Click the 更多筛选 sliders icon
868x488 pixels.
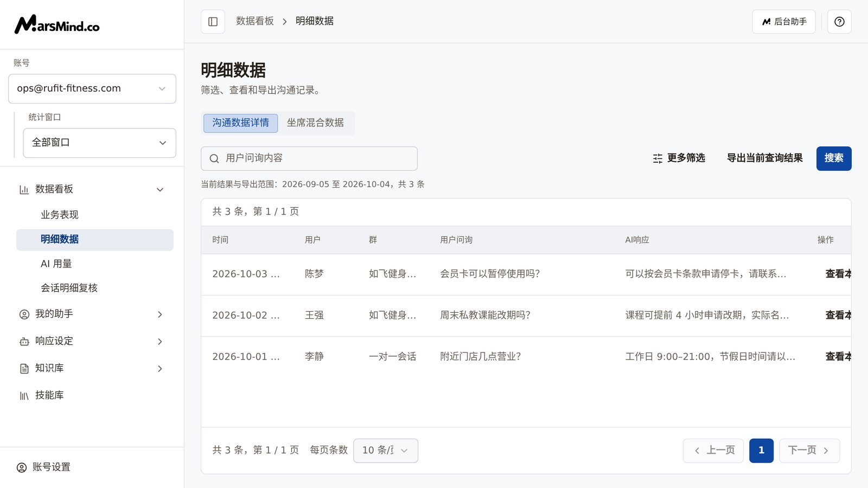[658, 158]
